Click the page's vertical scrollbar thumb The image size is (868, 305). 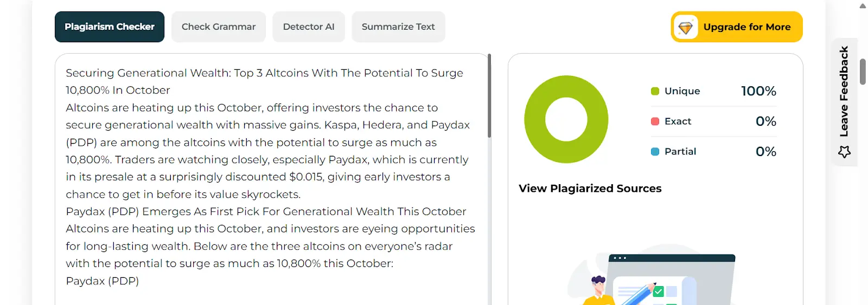[x=863, y=66]
